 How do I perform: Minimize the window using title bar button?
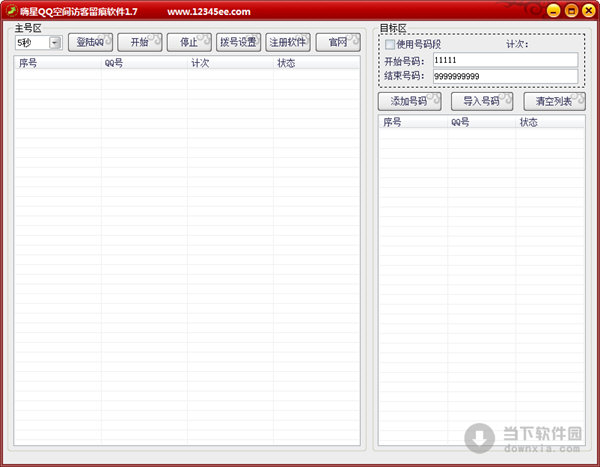pyautogui.click(x=555, y=11)
